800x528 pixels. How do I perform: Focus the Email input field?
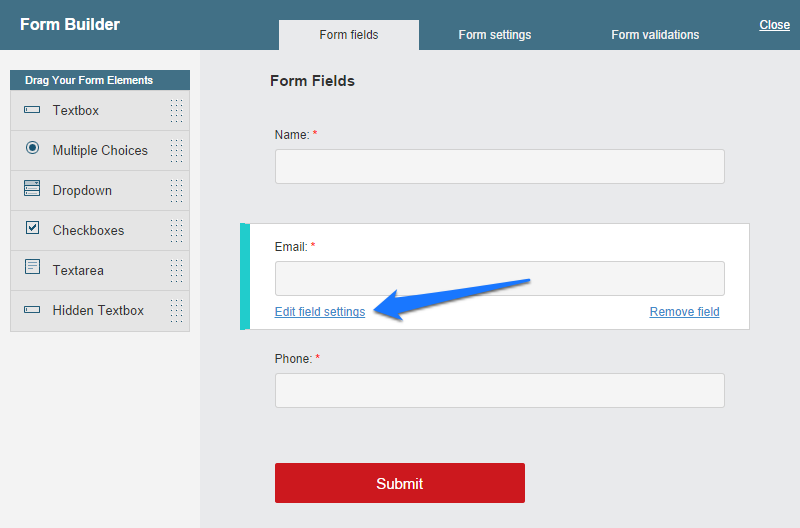click(x=499, y=278)
